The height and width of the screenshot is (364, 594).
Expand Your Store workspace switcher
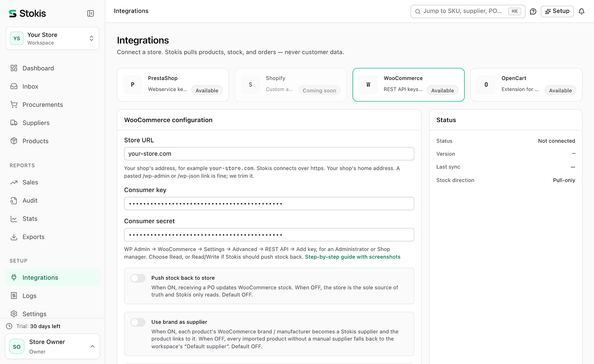53,38
